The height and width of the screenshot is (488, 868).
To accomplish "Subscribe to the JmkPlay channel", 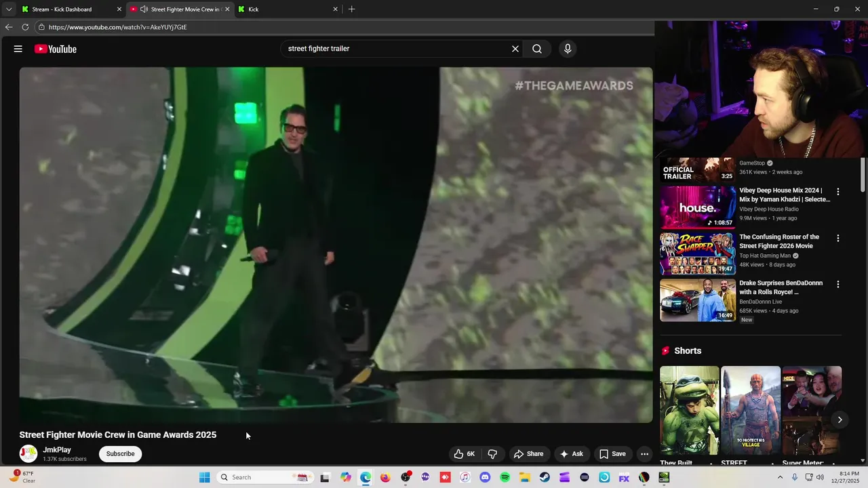I will click(120, 454).
